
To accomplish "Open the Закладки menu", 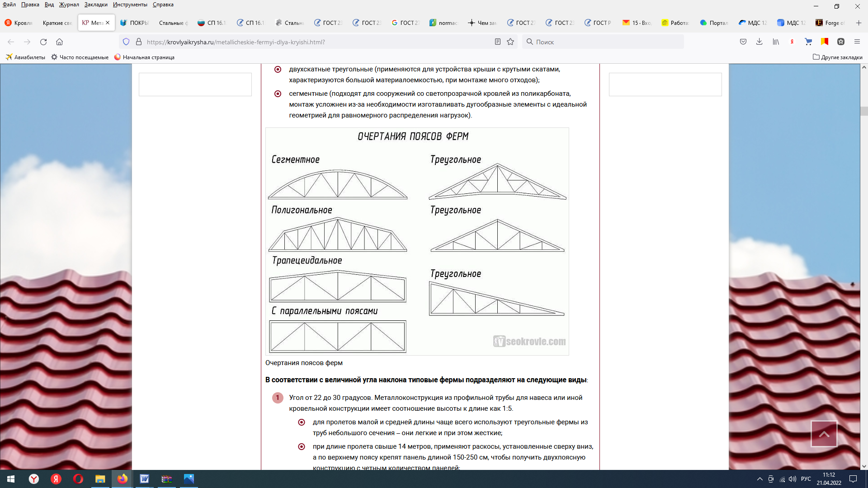I will coord(96,5).
